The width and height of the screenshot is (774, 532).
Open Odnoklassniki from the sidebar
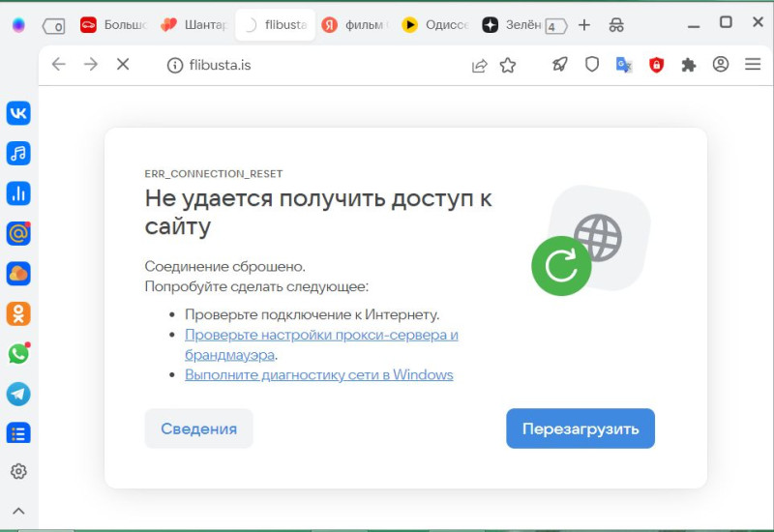pyautogui.click(x=18, y=313)
